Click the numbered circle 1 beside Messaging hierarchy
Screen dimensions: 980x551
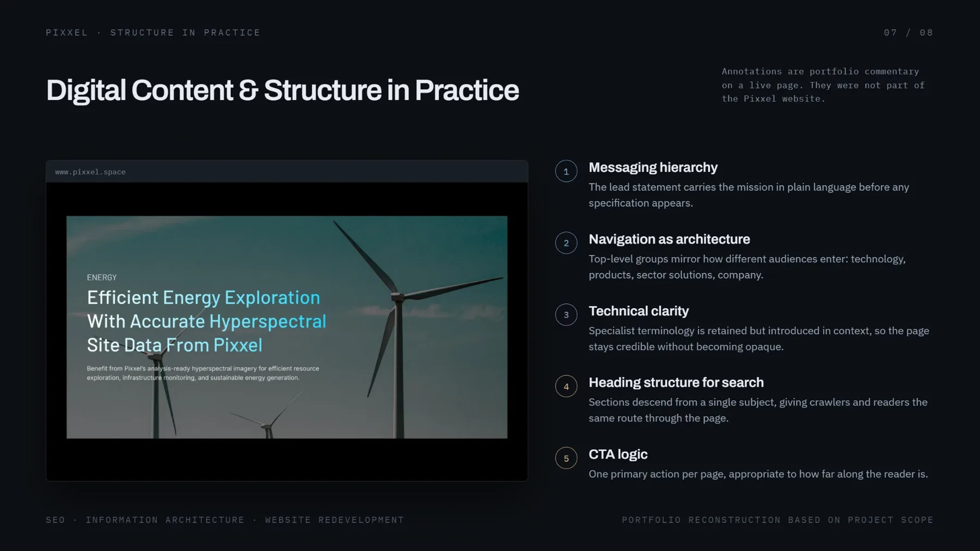point(566,171)
